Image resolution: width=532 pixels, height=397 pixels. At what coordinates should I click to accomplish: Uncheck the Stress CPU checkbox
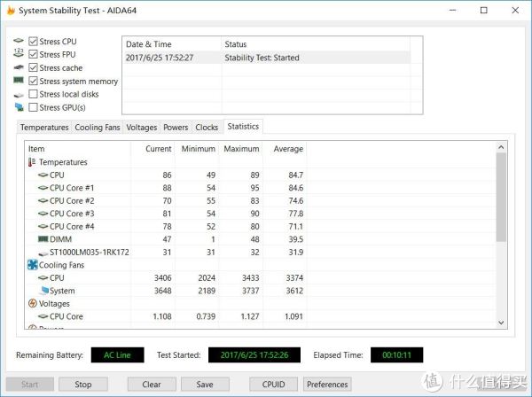pos(33,42)
